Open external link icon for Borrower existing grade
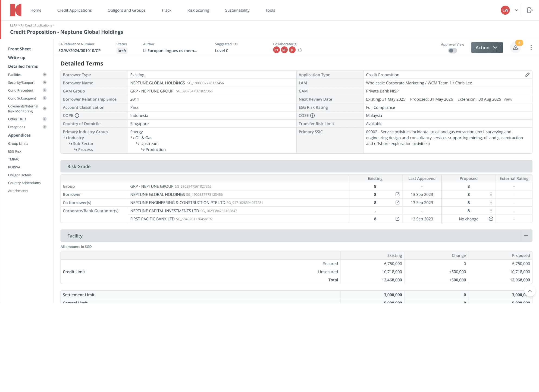Image resolution: width=539 pixels, height=392 pixels. tap(397, 194)
